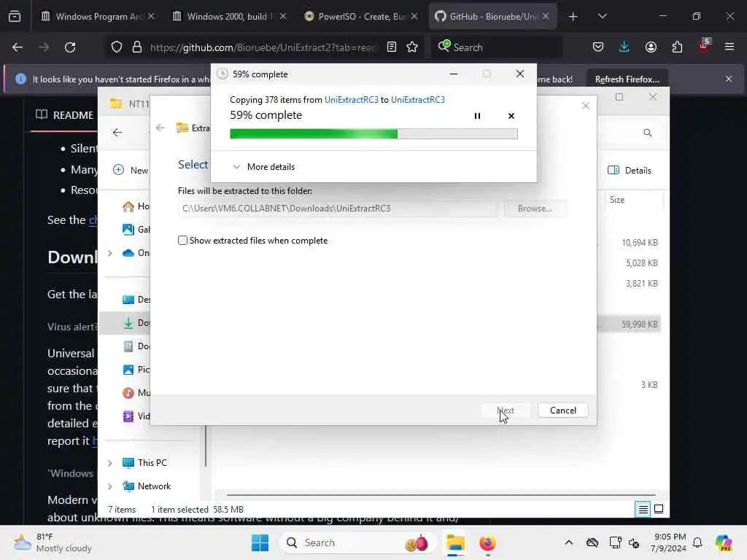Open the destination UniExtractRC3 link
The width and height of the screenshot is (747, 560).
point(418,99)
